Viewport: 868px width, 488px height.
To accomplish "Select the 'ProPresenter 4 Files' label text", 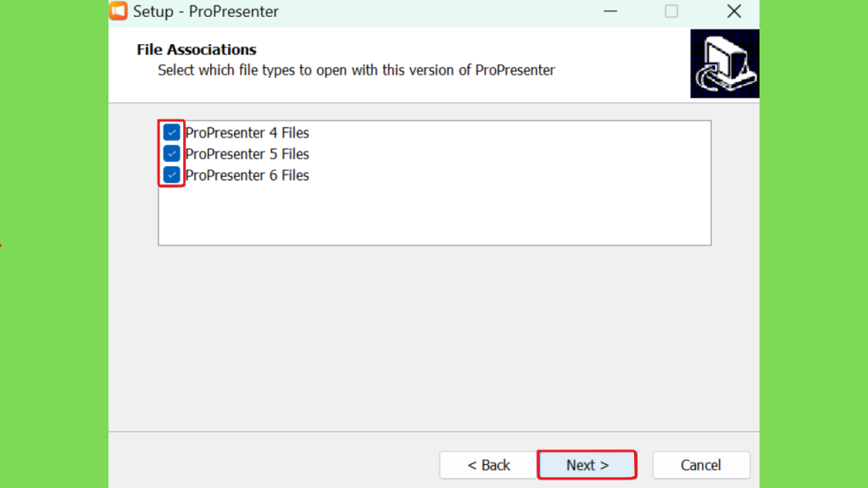I will (x=247, y=133).
